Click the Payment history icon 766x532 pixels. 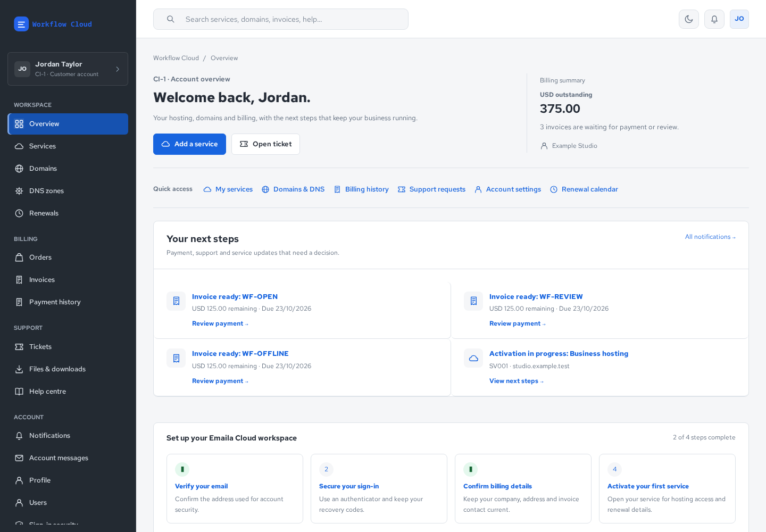[x=19, y=302]
